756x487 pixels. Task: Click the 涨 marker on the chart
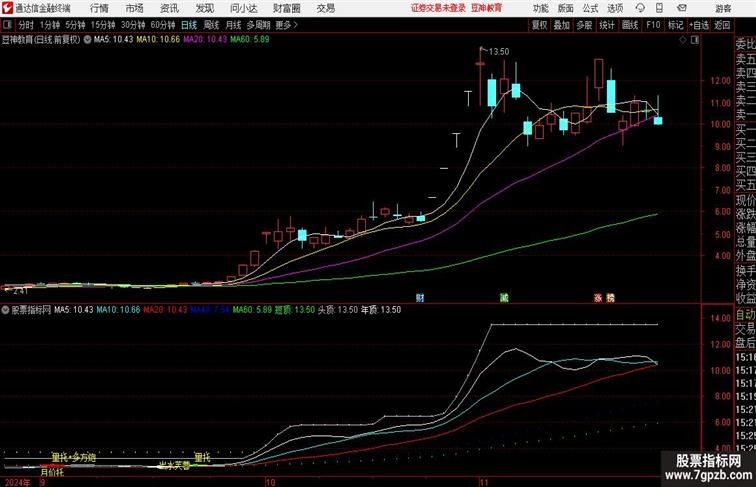(x=598, y=298)
